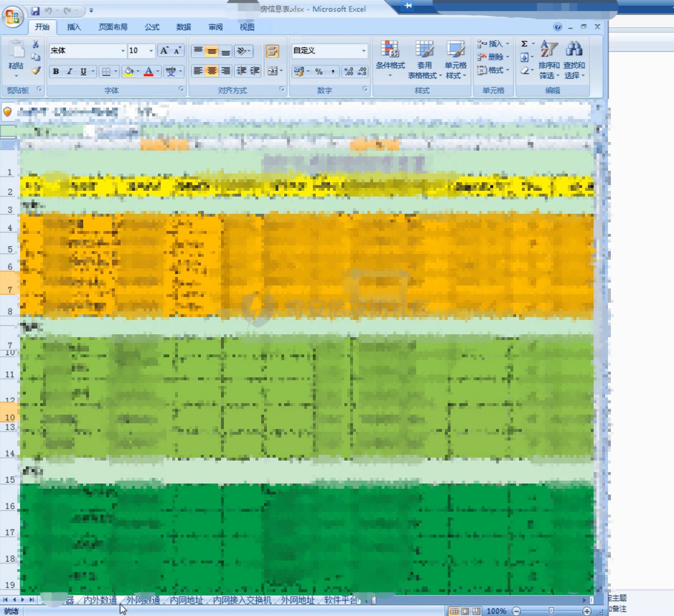The width and height of the screenshot is (674, 616).
Task: Save the workbook from quick access toolbar
Action: point(35,11)
